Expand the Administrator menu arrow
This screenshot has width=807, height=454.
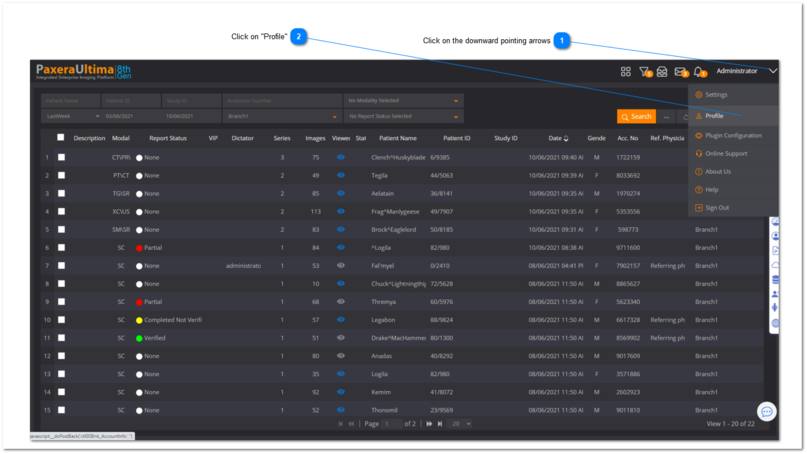773,71
